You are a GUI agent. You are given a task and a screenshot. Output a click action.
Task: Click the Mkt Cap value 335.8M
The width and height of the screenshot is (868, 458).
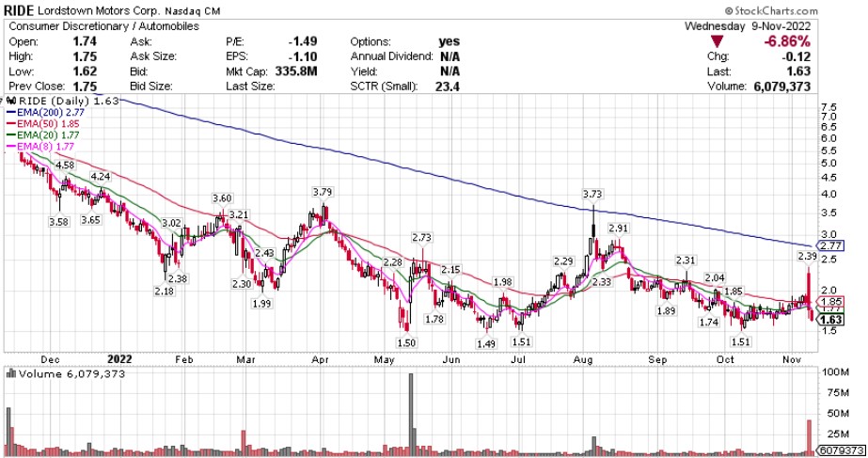click(296, 71)
